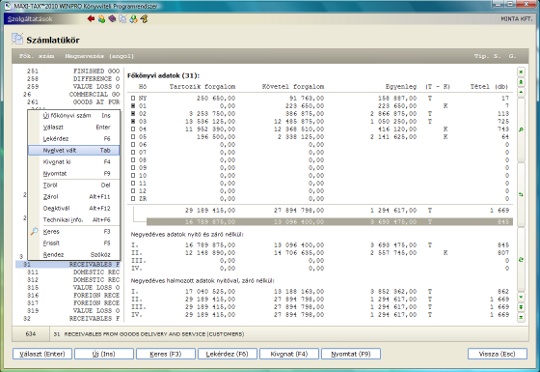This screenshot has height=372, width=540.
Task: Click MINTA KFT. company label
Action: [517, 19]
